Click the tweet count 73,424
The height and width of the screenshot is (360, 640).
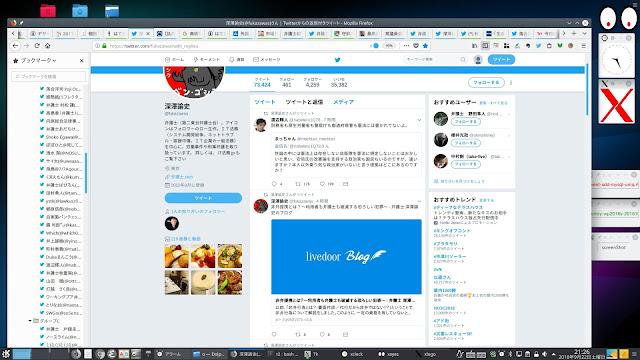pyautogui.click(x=262, y=85)
